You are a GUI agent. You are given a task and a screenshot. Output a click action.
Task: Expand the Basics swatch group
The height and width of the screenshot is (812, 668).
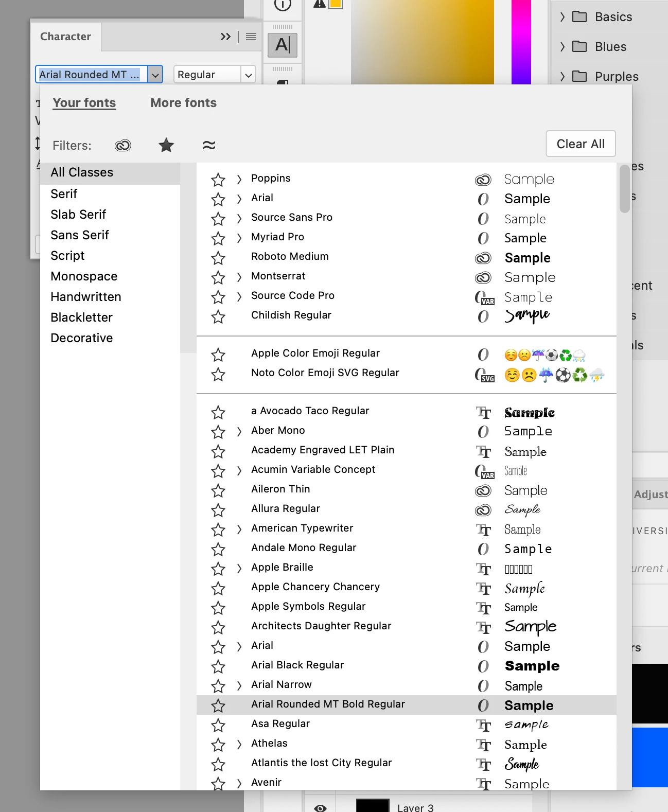click(562, 17)
